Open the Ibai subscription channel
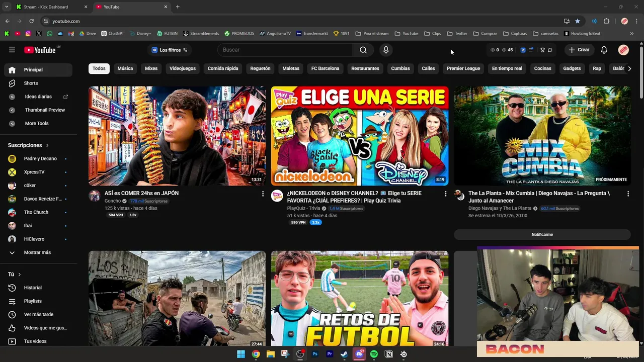 pos(38,226)
